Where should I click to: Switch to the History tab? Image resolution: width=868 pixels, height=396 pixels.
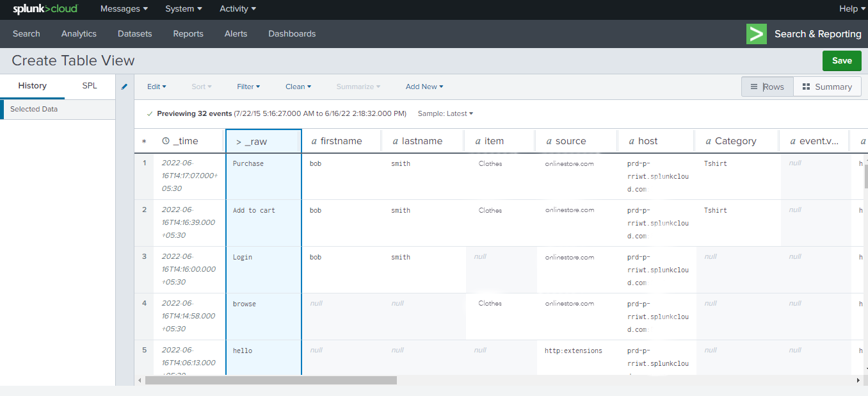point(32,86)
